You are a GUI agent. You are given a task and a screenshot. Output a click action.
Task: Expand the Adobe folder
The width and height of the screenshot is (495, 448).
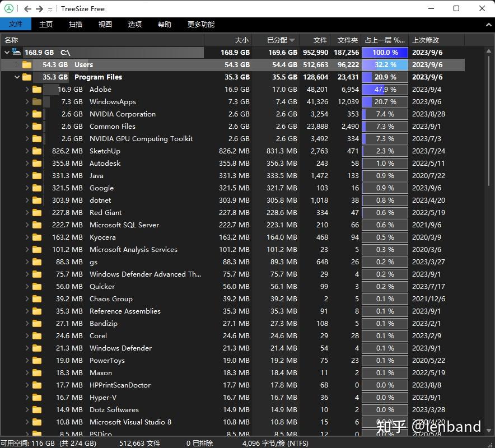coord(27,90)
